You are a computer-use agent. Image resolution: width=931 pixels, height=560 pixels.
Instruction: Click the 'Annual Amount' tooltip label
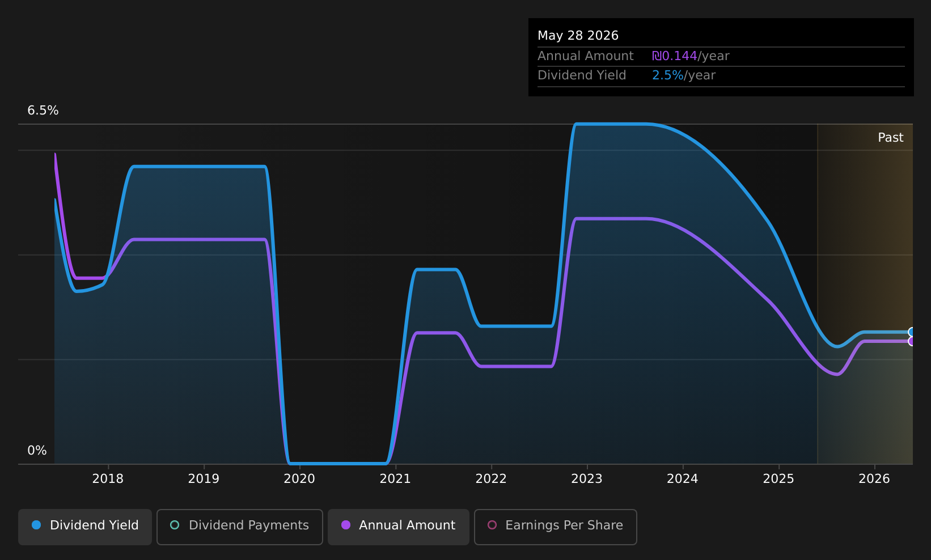click(586, 56)
